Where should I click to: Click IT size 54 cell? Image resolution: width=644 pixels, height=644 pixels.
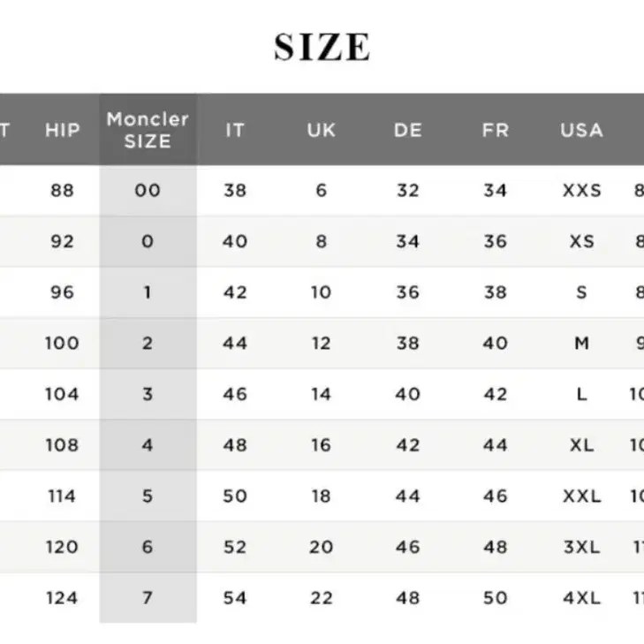pos(235,598)
